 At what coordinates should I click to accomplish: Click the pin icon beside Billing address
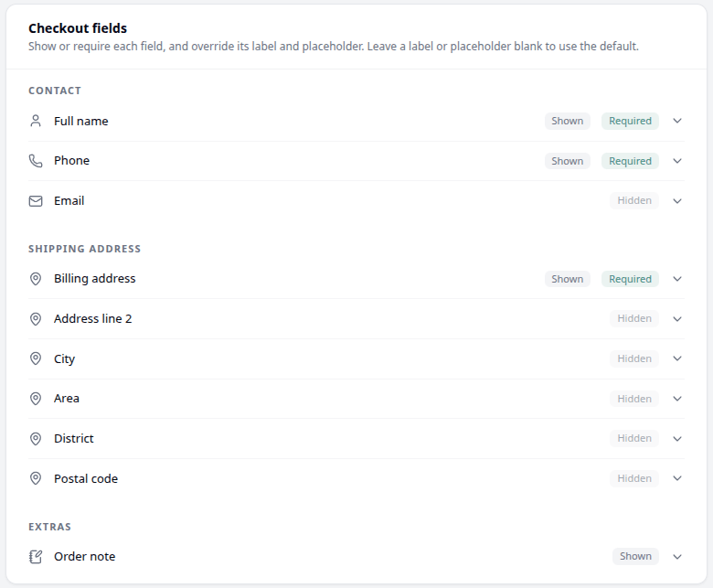tap(36, 279)
